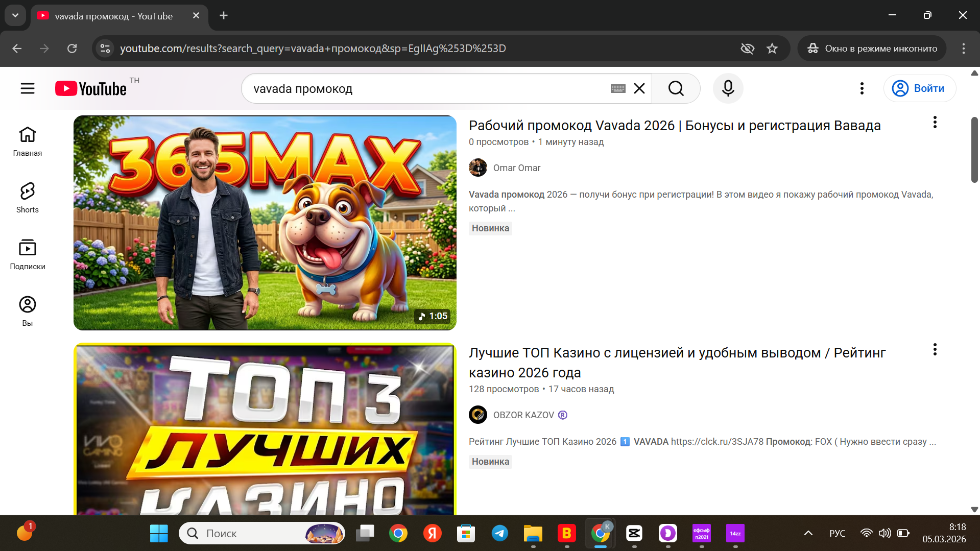The height and width of the screenshot is (551, 980).
Task: Open the Chrome three-dot menu
Action: pyautogui.click(x=964, y=49)
